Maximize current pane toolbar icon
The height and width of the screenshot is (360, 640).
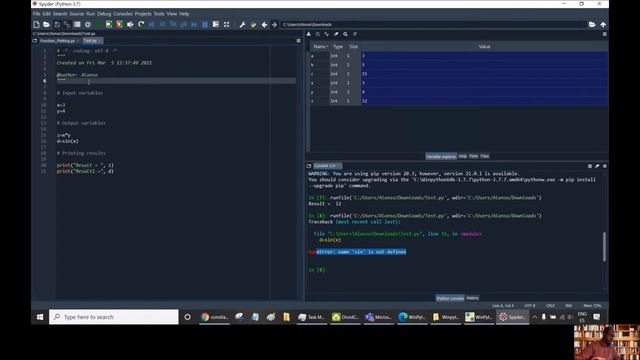point(216,24)
